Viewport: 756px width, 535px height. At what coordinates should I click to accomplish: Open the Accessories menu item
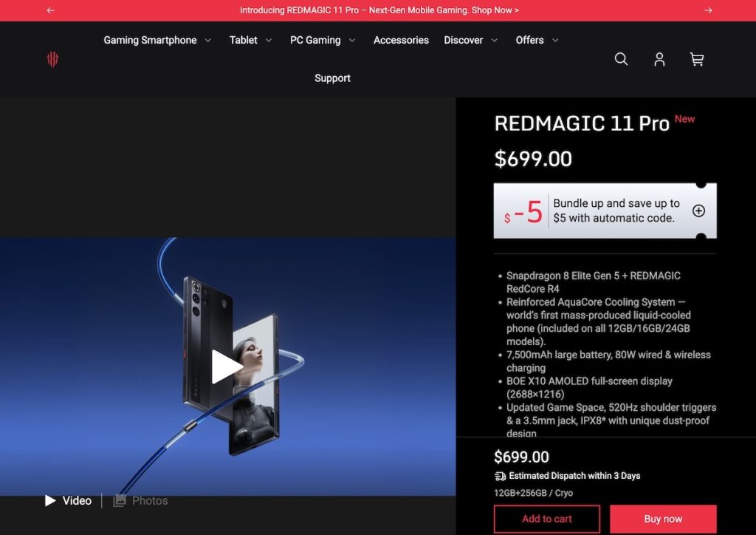tap(401, 40)
